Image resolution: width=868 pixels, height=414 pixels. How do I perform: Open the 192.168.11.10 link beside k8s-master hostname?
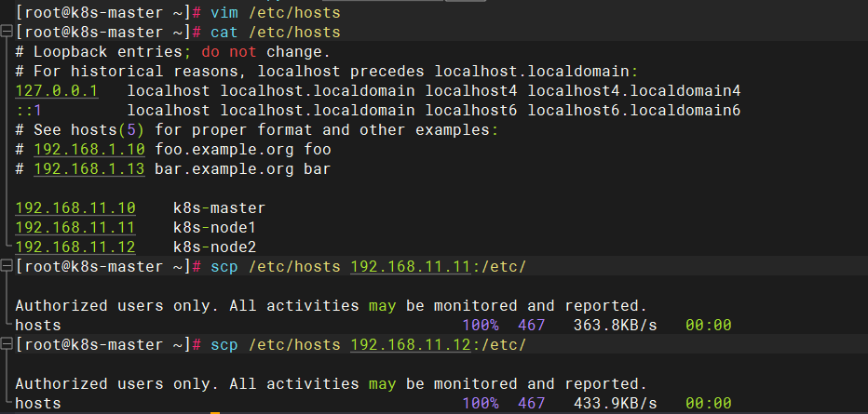click(75, 207)
